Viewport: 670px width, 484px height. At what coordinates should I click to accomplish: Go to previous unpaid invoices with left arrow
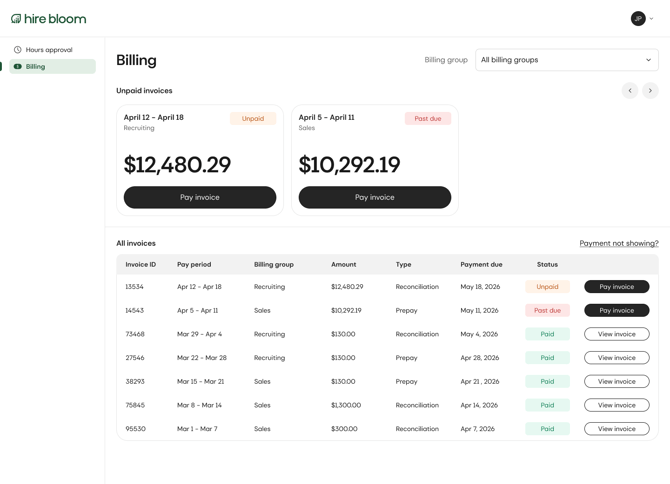pos(629,91)
